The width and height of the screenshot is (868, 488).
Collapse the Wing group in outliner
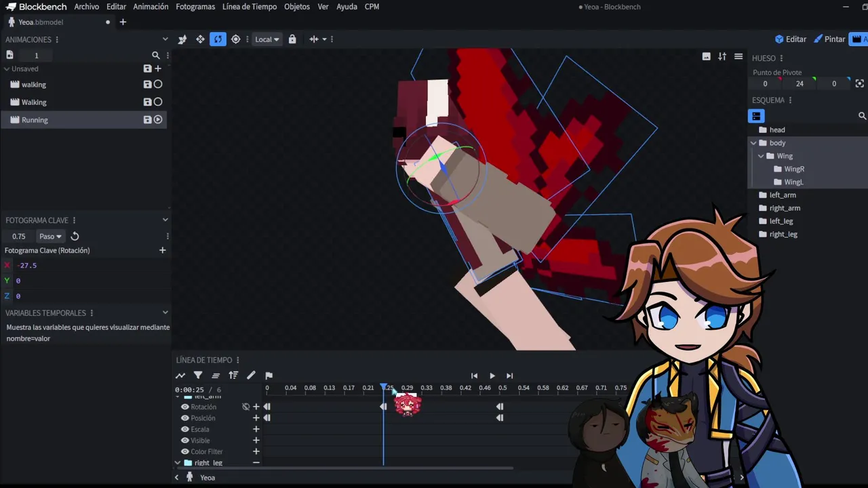pyautogui.click(x=761, y=156)
